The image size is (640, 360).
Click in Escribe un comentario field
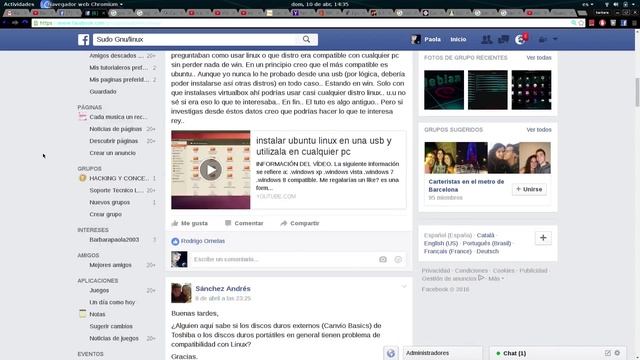click(284, 259)
